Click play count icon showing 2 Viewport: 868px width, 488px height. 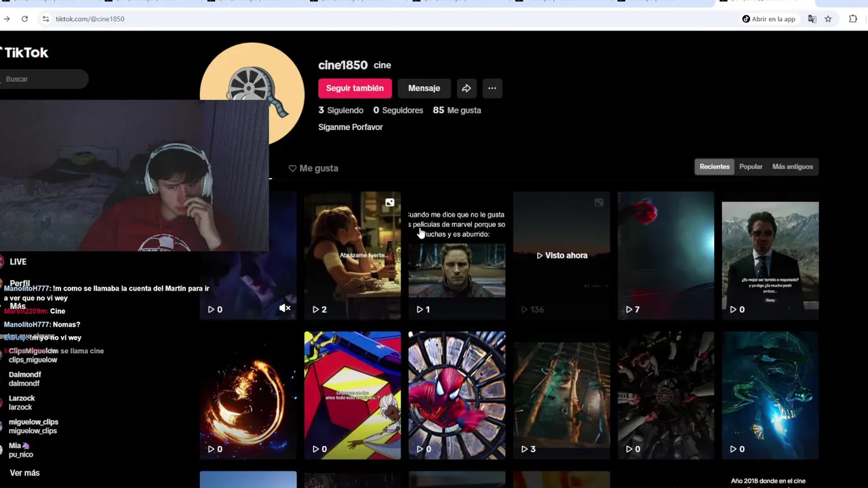[x=315, y=309]
